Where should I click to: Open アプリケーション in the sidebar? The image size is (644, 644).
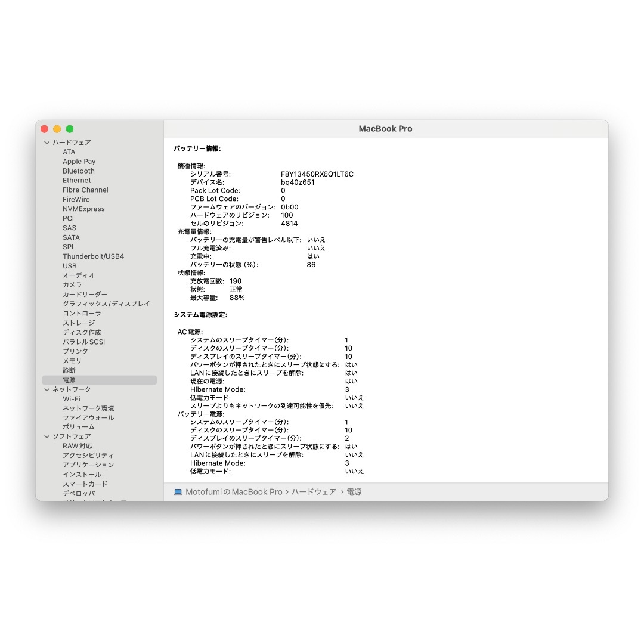click(88, 465)
